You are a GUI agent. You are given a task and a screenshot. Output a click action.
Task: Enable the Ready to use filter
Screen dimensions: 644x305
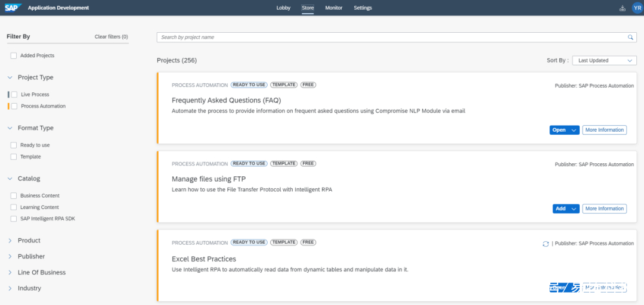pyautogui.click(x=14, y=145)
